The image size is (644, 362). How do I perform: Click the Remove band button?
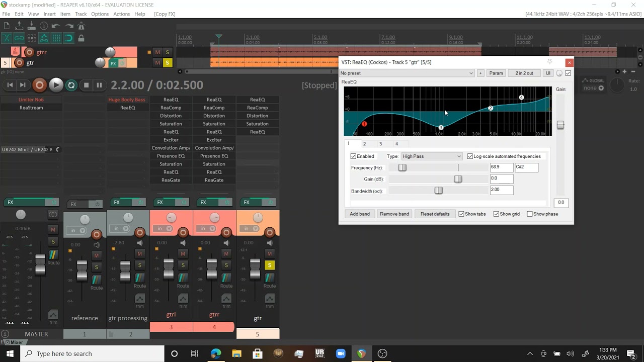point(394,214)
